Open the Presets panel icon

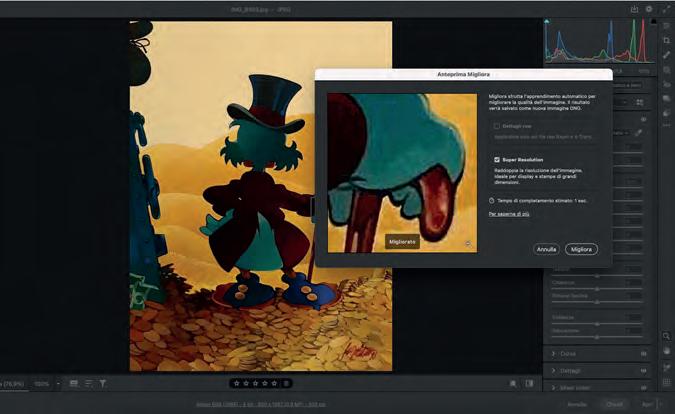[x=666, y=113]
